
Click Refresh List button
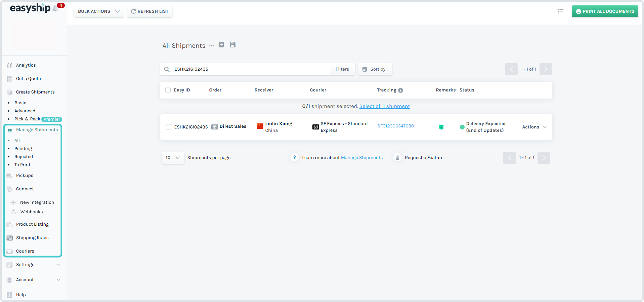tap(149, 11)
